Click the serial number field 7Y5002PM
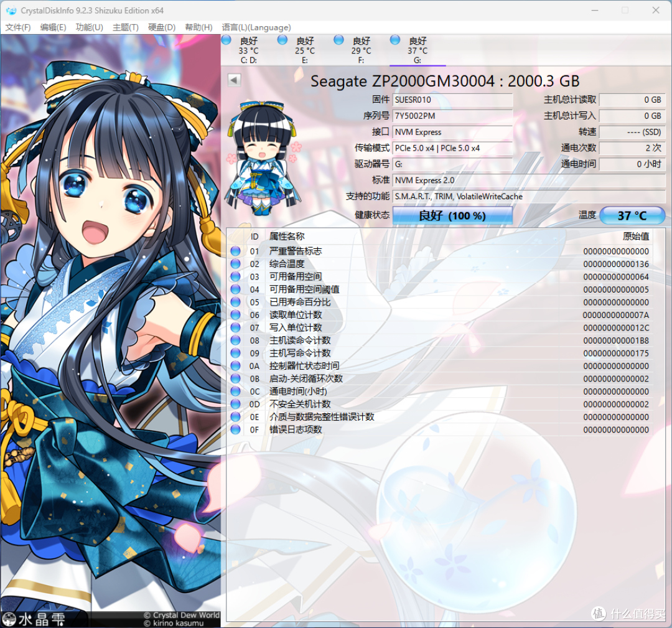This screenshot has width=672, height=628. coord(452,116)
